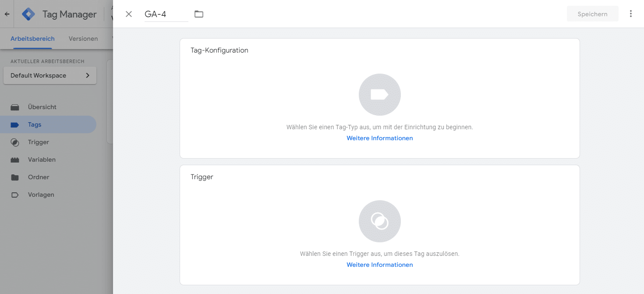Image resolution: width=644 pixels, height=294 pixels.
Task: Click the Ordner folder icon in sidebar
Action: 15,177
